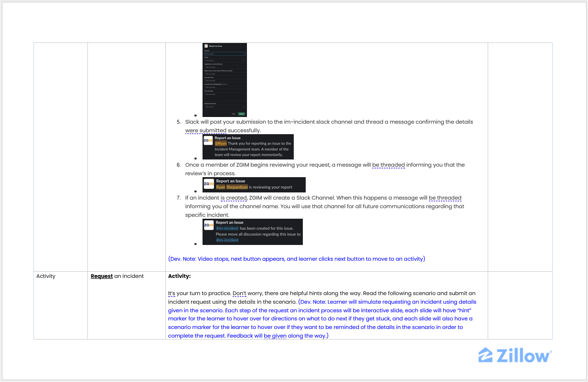588x382 pixels.
Task: Click the last #im-incident channel link
Action: point(227,240)
